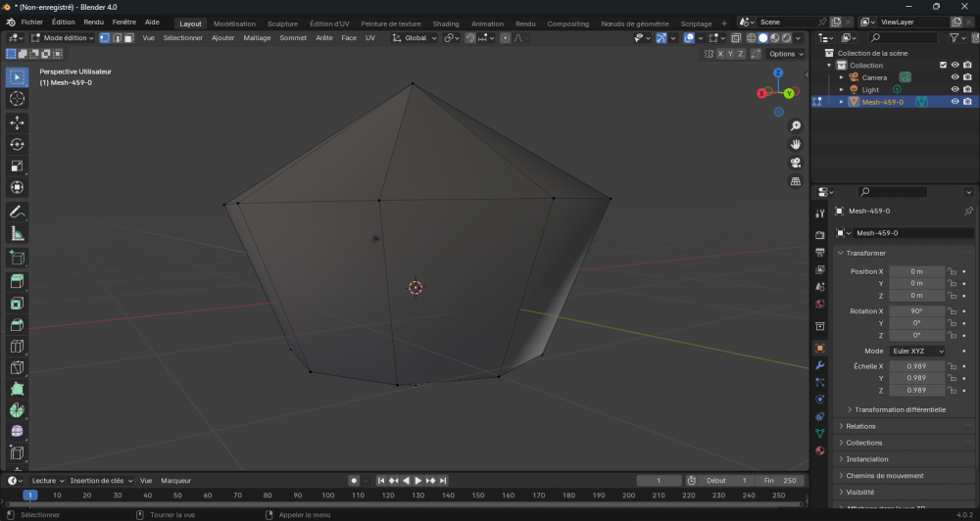Switch to wireframe viewport shading
980x521 pixels.
tap(752, 38)
